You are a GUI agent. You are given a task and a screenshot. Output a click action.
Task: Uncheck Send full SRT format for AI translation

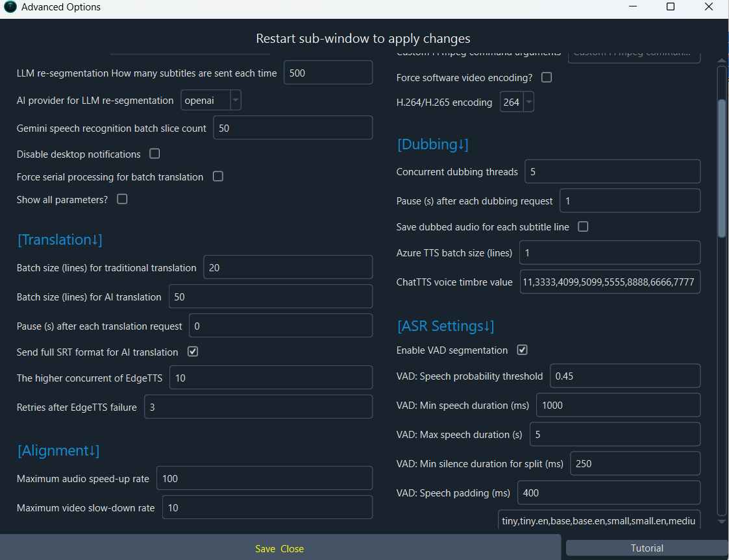(x=193, y=352)
